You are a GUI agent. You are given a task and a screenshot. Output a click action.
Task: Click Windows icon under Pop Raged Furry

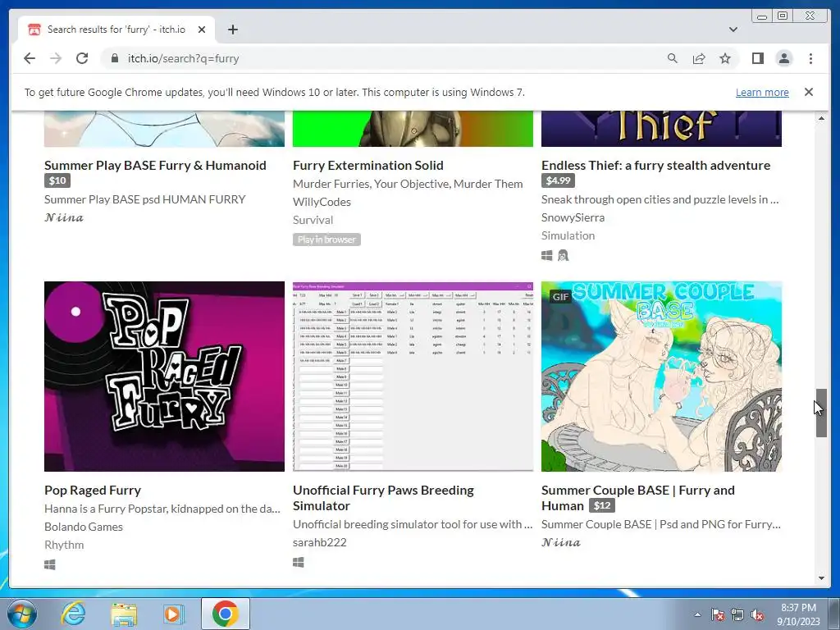click(x=50, y=564)
